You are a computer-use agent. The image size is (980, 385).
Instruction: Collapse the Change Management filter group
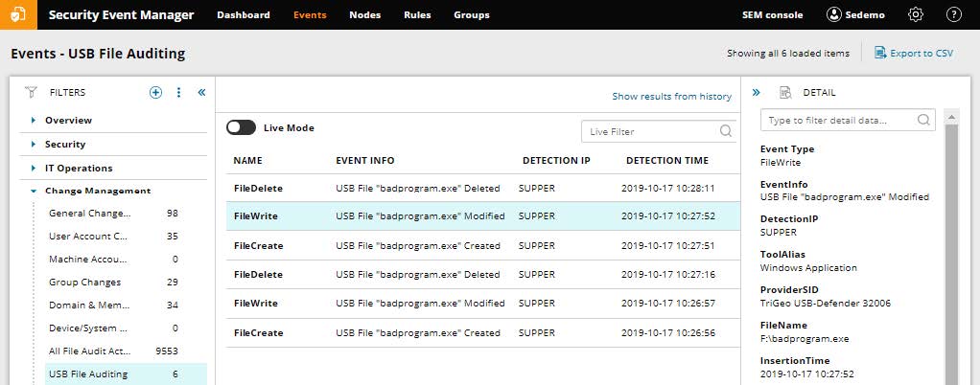click(x=34, y=191)
